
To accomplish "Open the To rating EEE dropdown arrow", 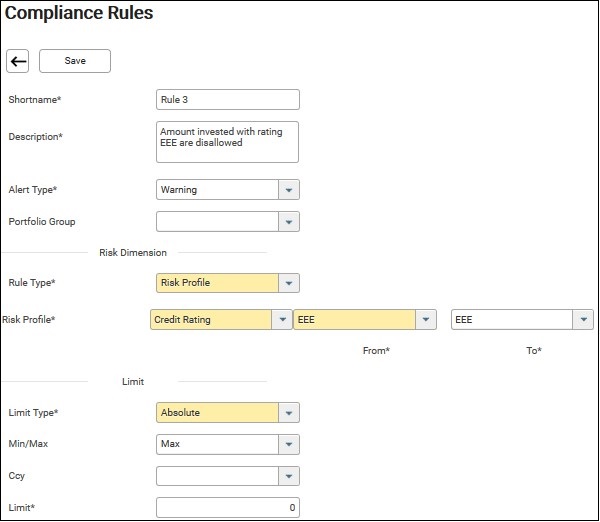I will [x=583, y=320].
